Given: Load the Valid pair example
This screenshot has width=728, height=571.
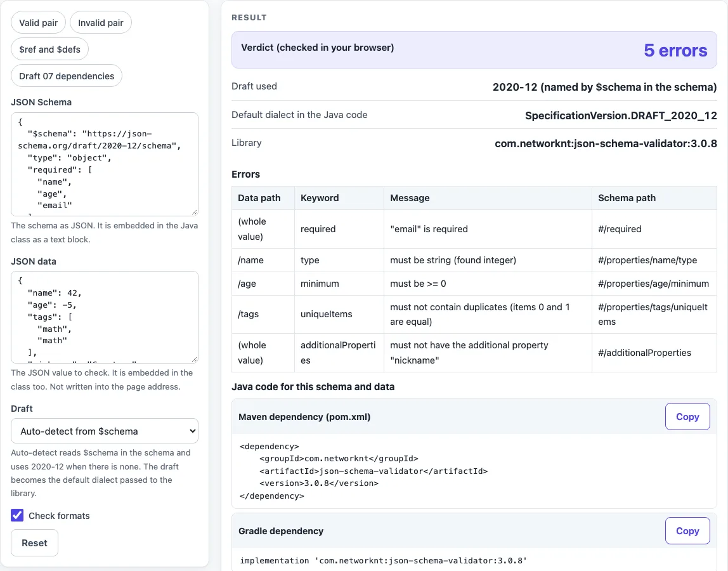Looking at the screenshot, I should coord(38,23).
